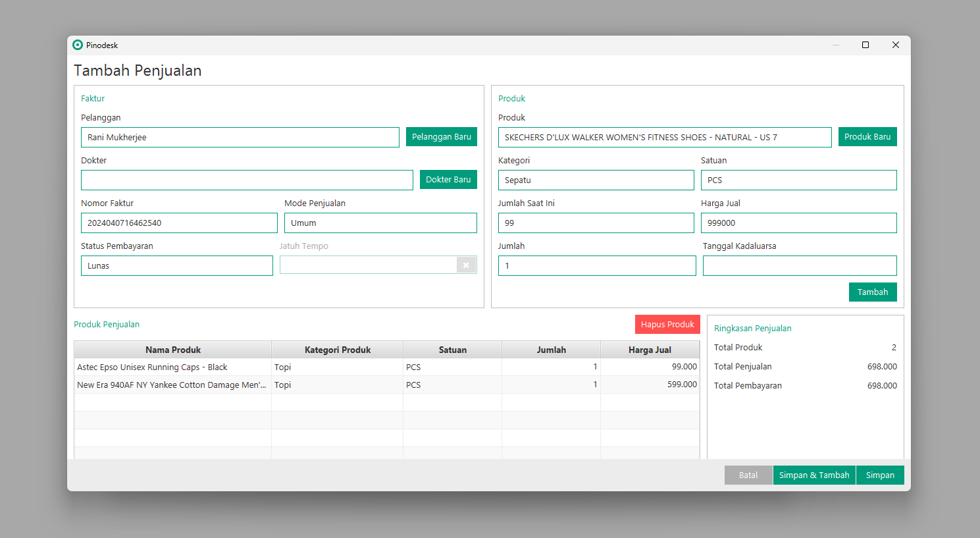
Task: Close the Pinodesk window
Action: click(x=895, y=45)
